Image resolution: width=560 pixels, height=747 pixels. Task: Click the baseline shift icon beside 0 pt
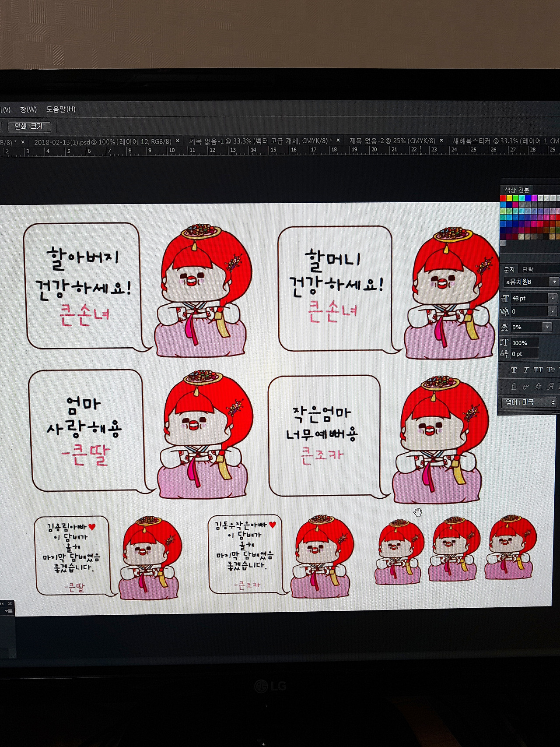pos(504,354)
